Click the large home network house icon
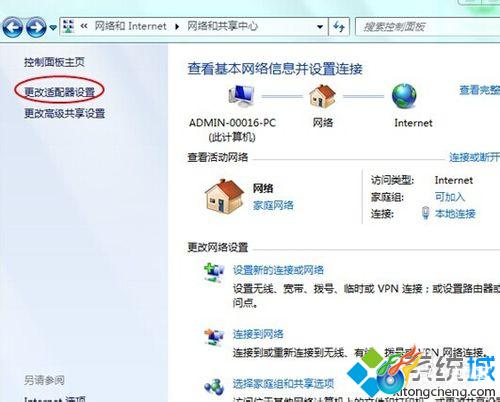 [x=224, y=195]
